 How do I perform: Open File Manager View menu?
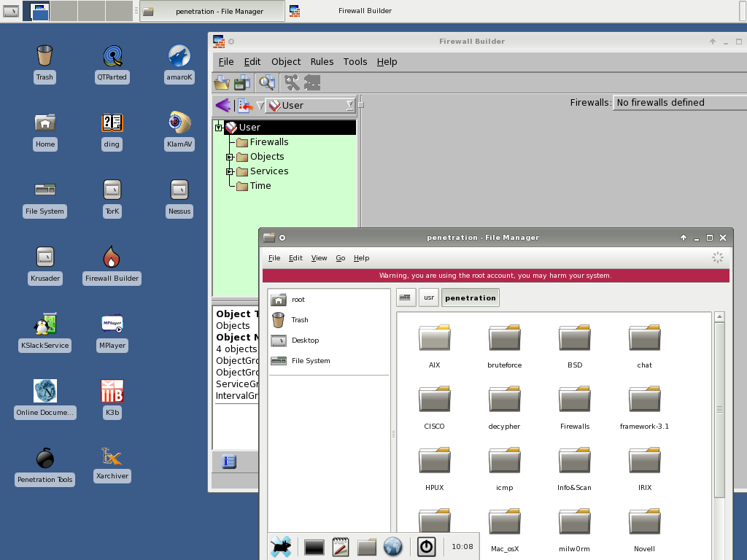[x=320, y=258]
